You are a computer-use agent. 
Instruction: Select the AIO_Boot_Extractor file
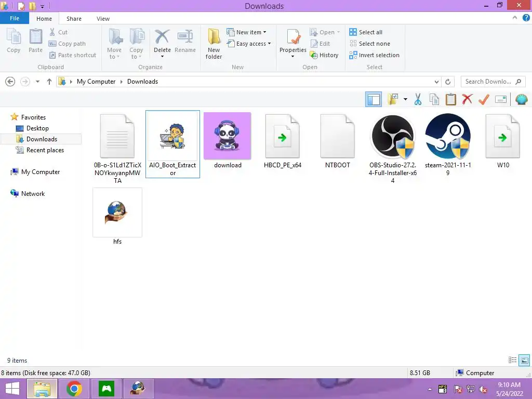click(x=172, y=144)
